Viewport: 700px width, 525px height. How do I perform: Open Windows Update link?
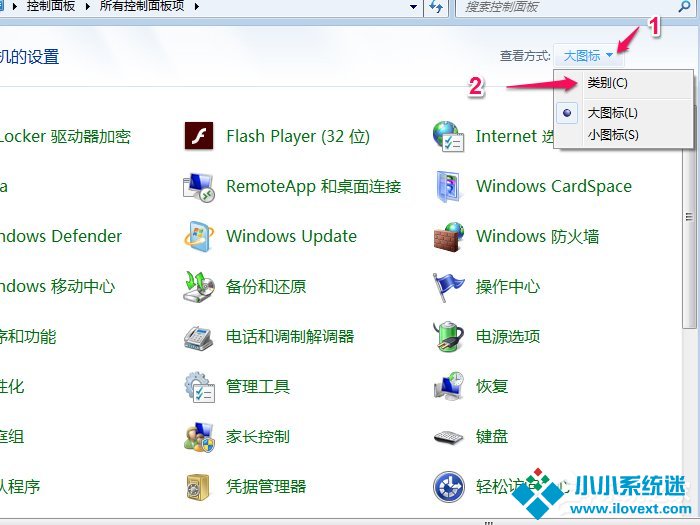[292, 236]
